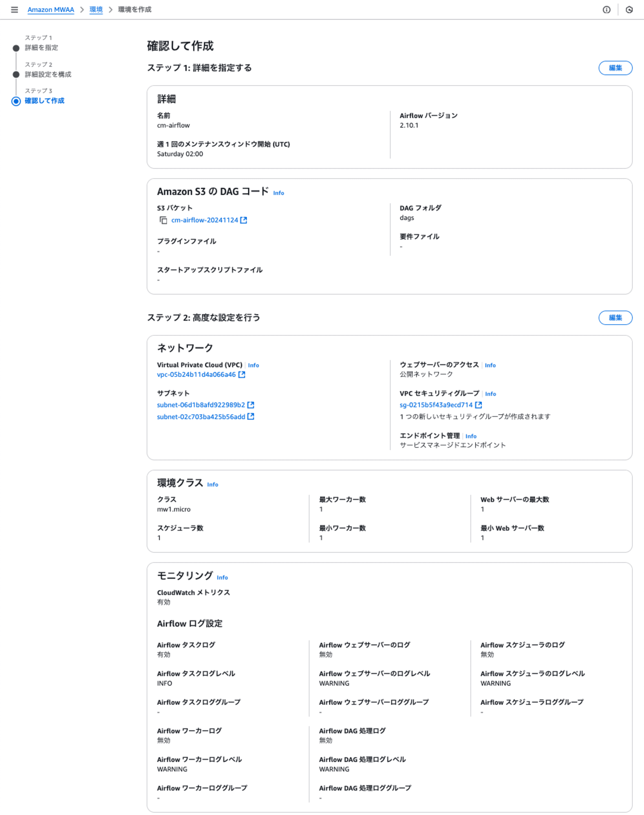Click the 環境を作成 breadcrumb text

coord(135,9)
